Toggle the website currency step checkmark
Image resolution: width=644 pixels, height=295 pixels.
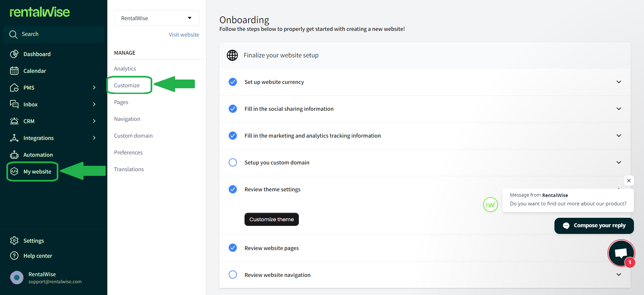233,82
